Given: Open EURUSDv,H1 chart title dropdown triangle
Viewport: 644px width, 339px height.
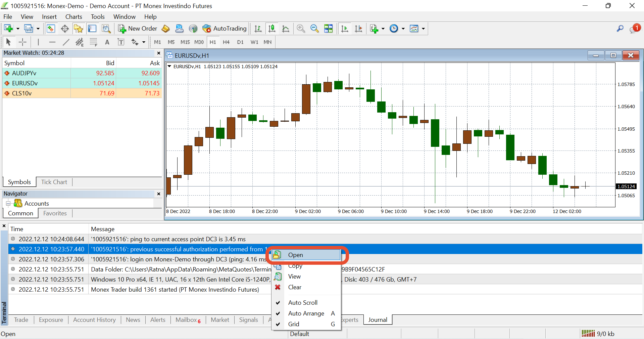Looking at the screenshot, I should click(x=169, y=66).
